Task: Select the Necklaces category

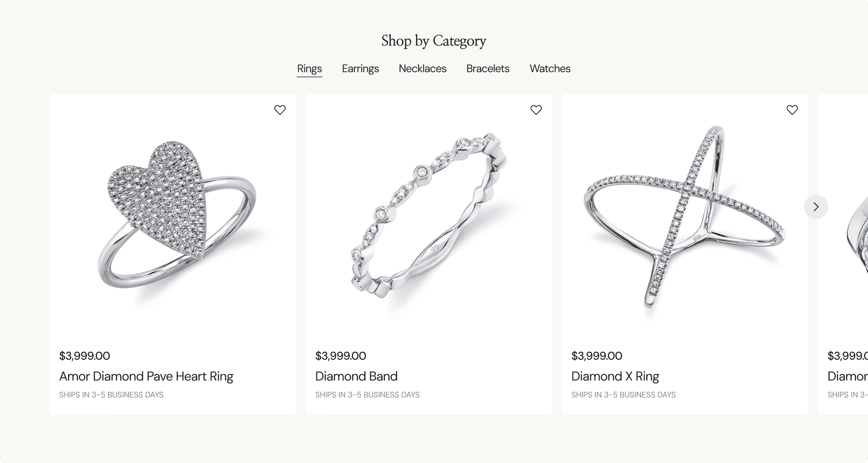Action: 422,69
